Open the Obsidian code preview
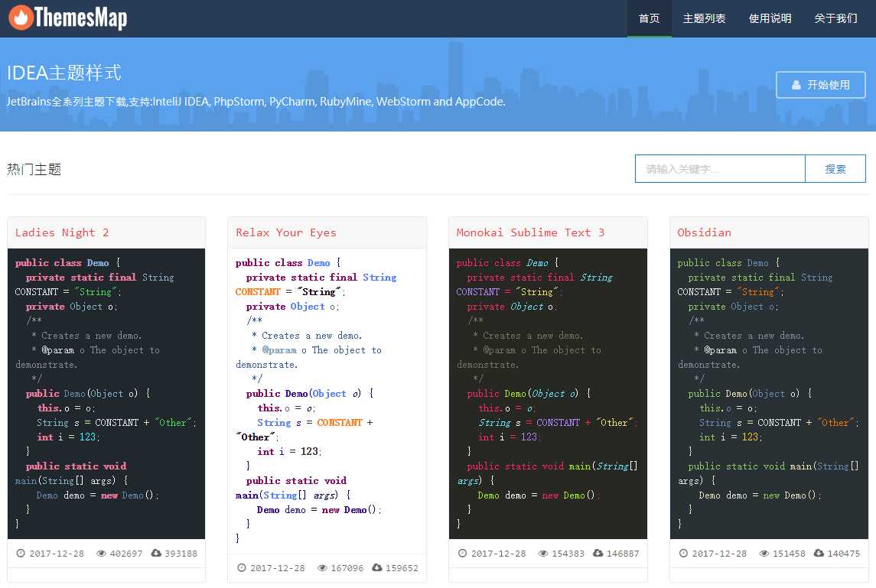Screen dimensions: 876x588 (770, 394)
